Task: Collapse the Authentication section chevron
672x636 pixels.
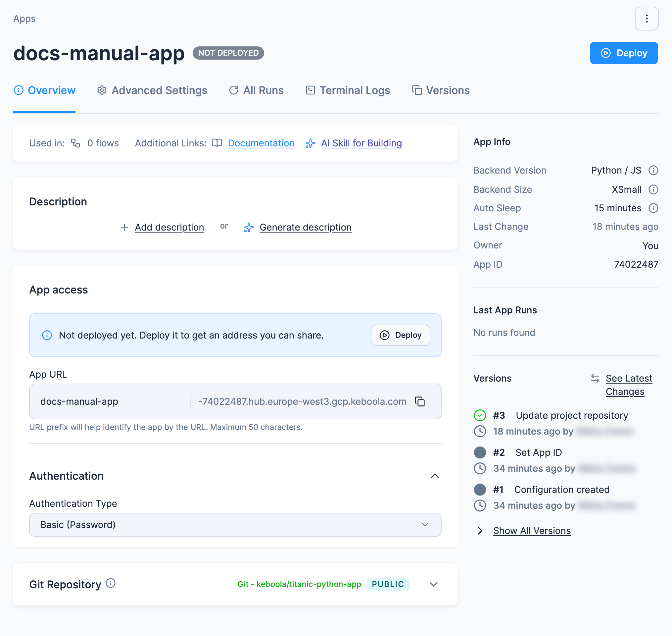Action: click(x=435, y=476)
